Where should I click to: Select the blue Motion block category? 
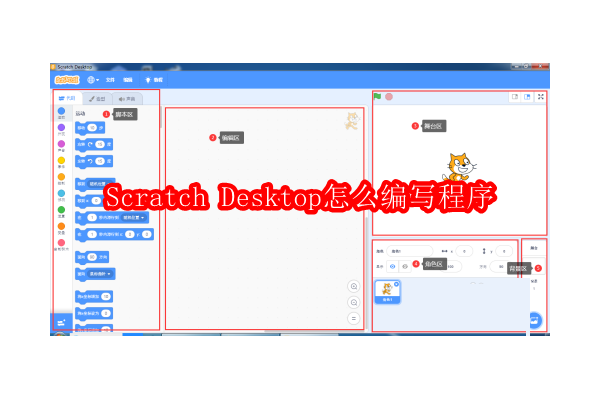pos(61,113)
